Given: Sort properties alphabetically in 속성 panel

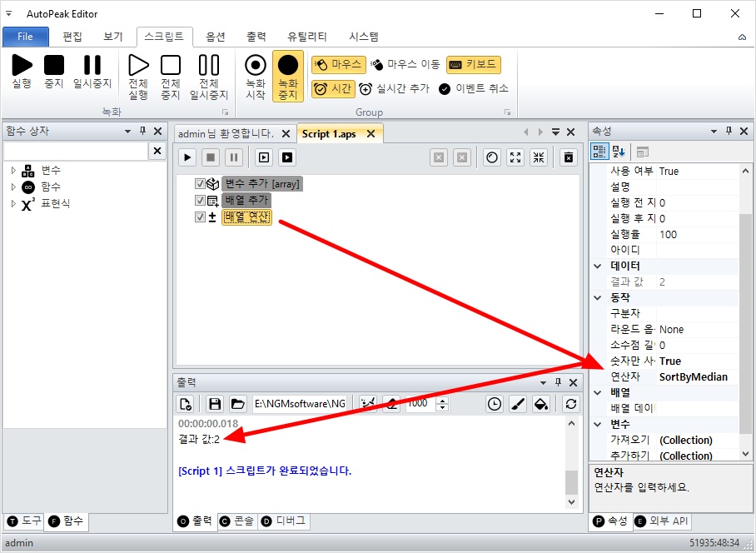Looking at the screenshot, I should pyautogui.click(x=619, y=152).
